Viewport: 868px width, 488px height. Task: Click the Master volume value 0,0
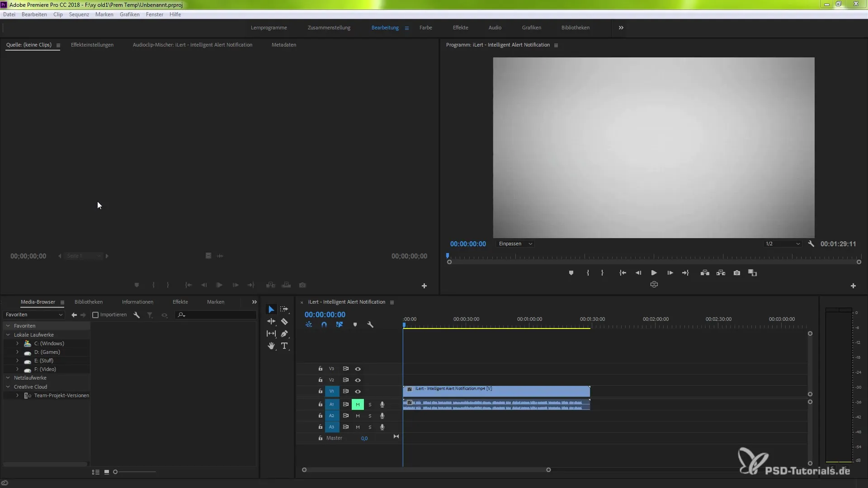pos(364,439)
